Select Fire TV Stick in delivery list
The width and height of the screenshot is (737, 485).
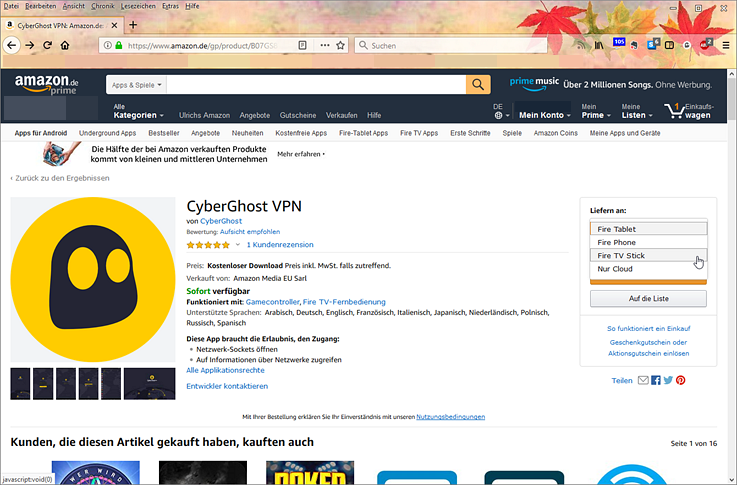(x=648, y=255)
